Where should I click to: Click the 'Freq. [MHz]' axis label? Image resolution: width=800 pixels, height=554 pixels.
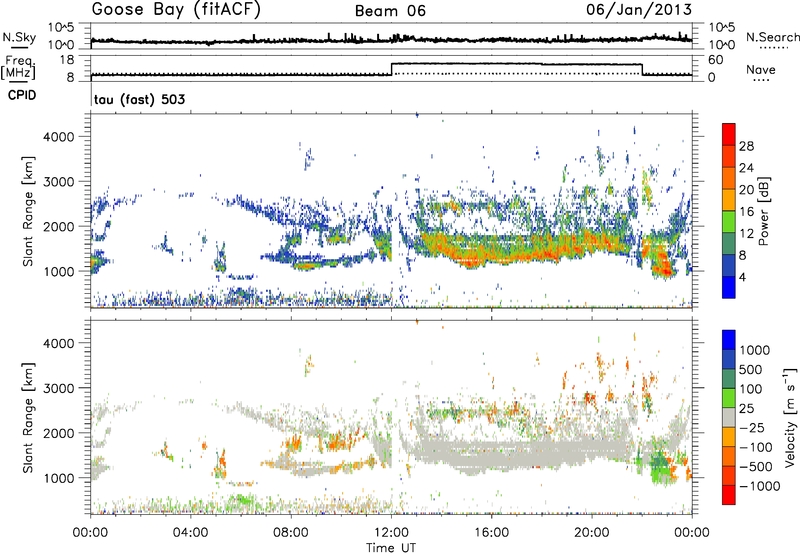pyautogui.click(x=18, y=68)
